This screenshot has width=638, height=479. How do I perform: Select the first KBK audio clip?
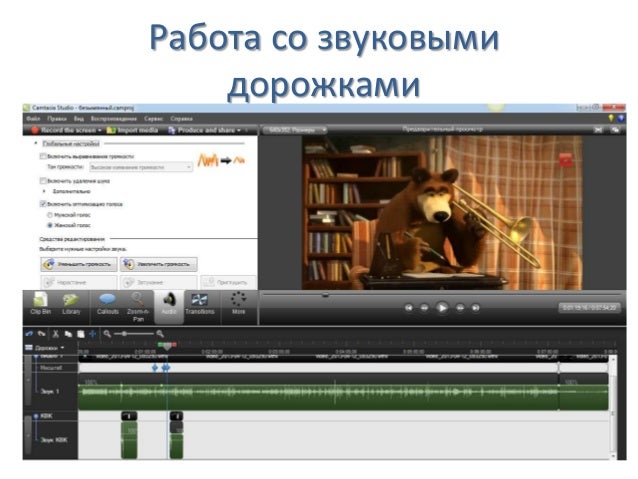(x=129, y=440)
